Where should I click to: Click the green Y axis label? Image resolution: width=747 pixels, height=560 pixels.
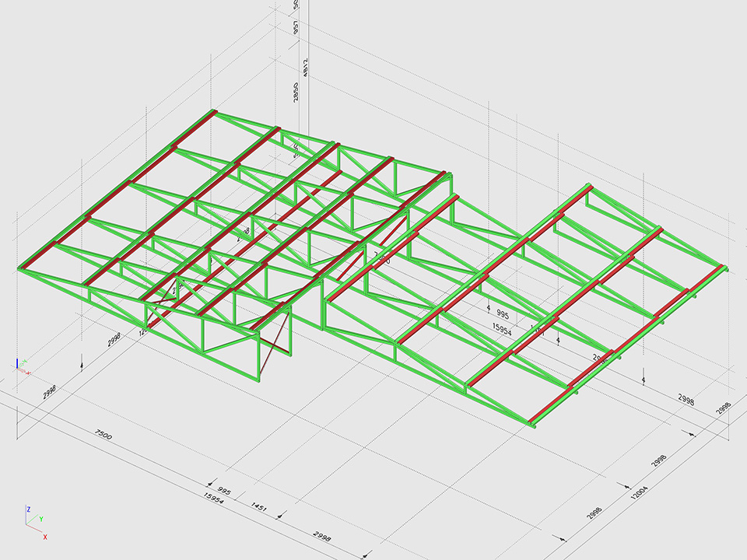pyautogui.click(x=40, y=518)
